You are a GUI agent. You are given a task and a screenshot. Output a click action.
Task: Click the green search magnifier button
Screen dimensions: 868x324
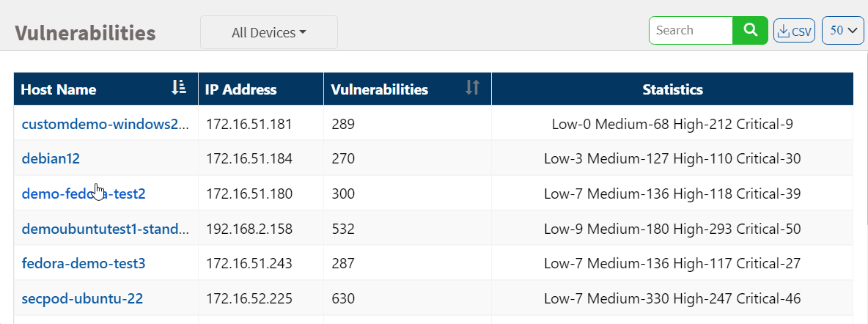(x=750, y=30)
